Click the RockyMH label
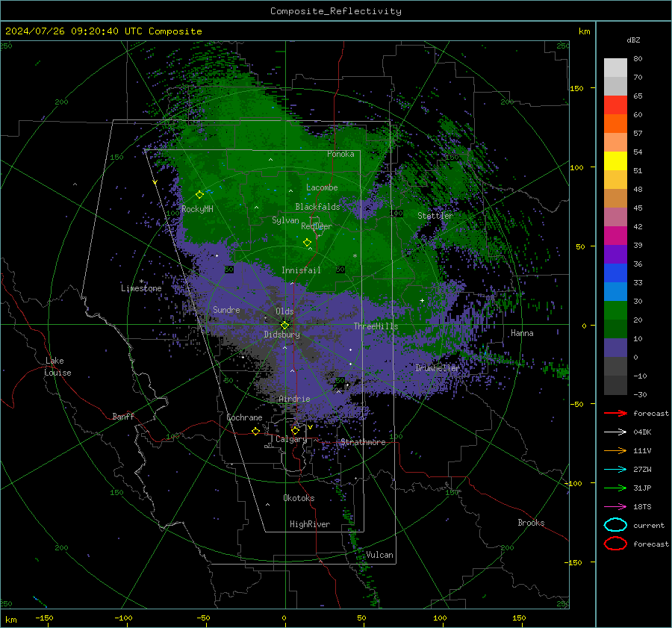Screen dimensions: 672x628 point(197,209)
